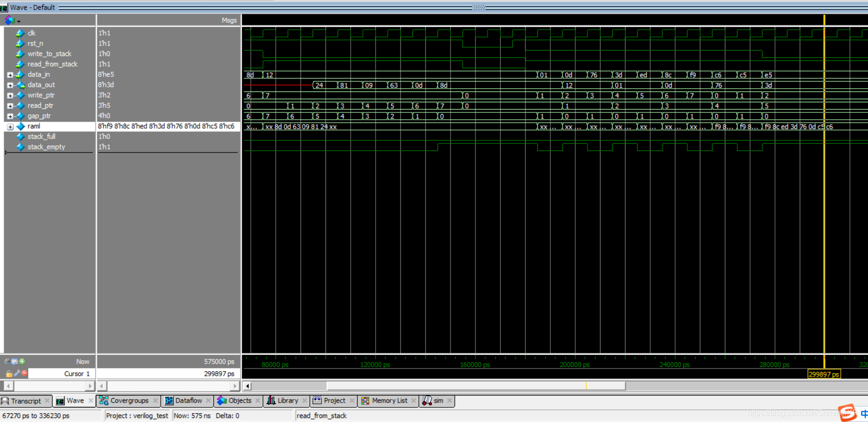This screenshot has height=422, width=868.
Task: Close the Wave tab
Action: click(x=91, y=401)
